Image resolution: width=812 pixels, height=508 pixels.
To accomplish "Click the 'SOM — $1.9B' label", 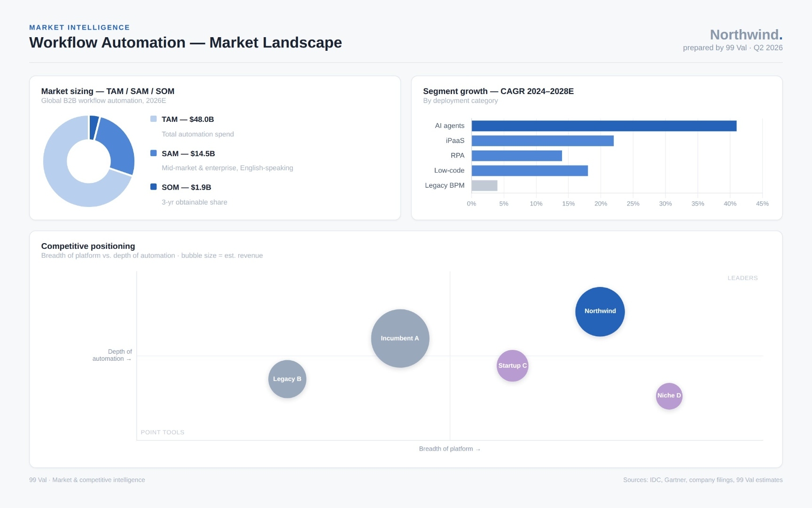I will [187, 187].
